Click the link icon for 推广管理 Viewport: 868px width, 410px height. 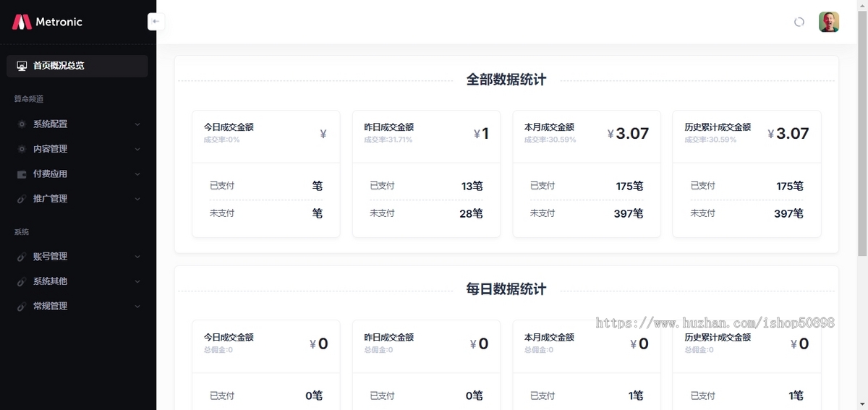[x=22, y=199]
